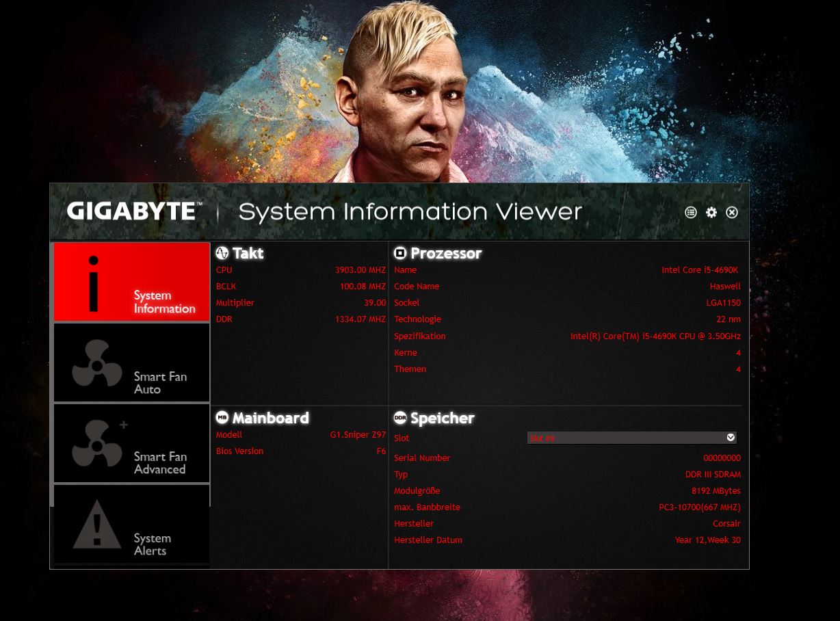Click the Hersteller value Corsair
Viewport: 840px width, 621px height.
coord(726,524)
